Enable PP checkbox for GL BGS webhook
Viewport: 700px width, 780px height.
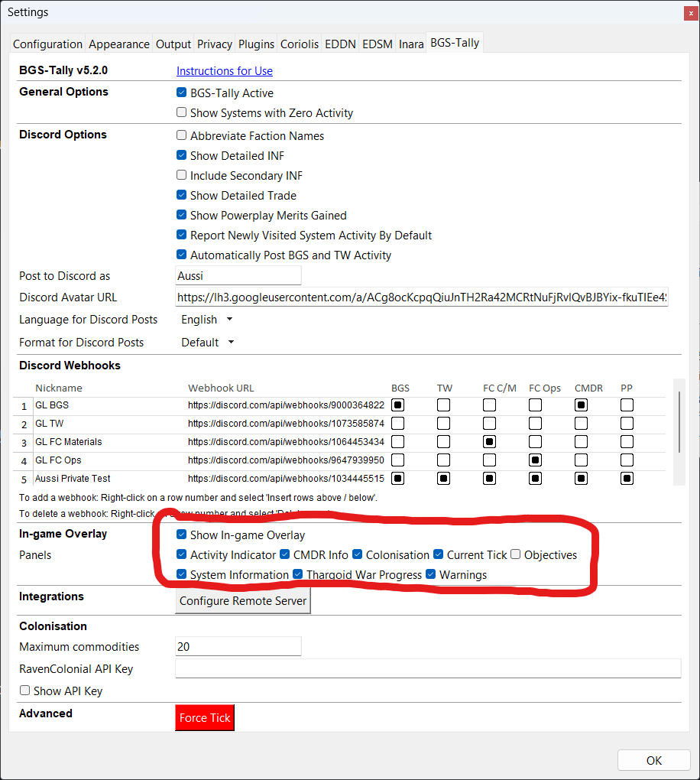click(x=627, y=405)
